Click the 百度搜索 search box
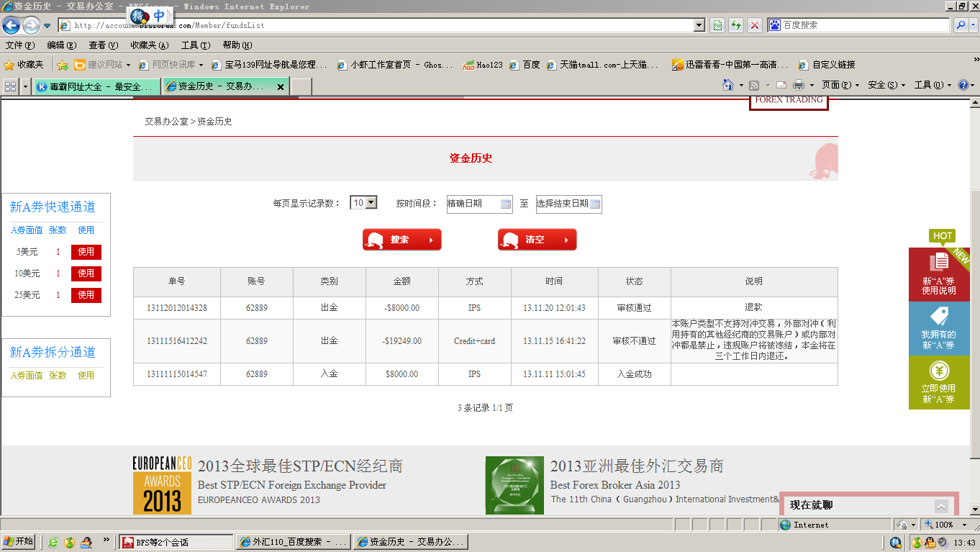 [858, 25]
